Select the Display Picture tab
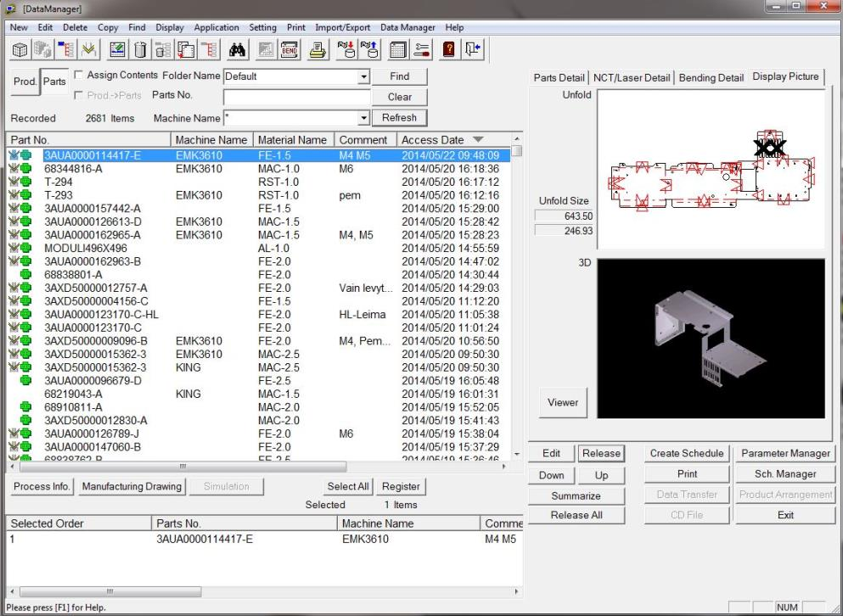The height and width of the screenshot is (616, 843). coord(785,76)
